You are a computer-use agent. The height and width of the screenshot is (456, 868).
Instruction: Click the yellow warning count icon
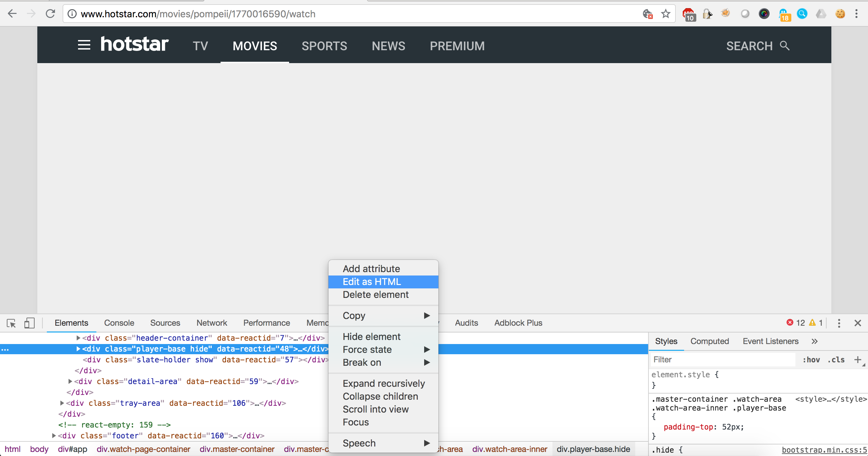point(812,323)
